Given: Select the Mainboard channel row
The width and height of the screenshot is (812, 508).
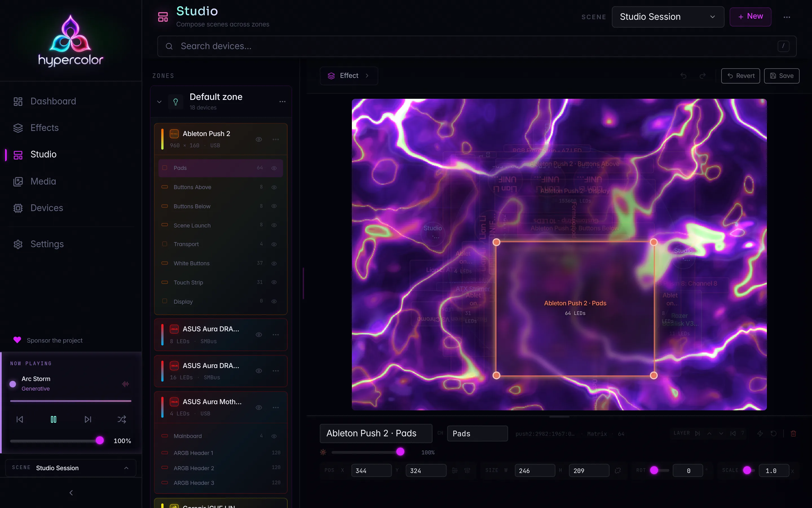Looking at the screenshot, I should coord(220,436).
